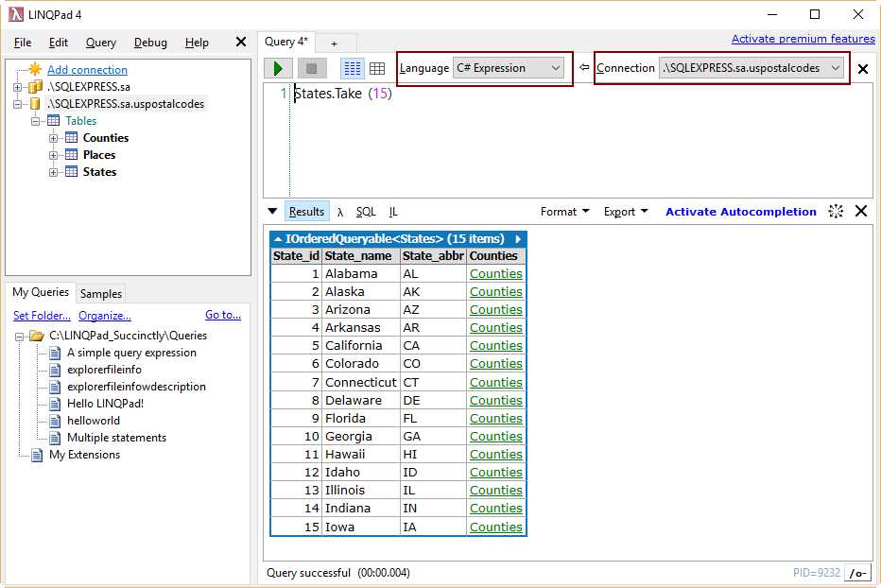
Task: Click the arrow icon beside the Connection label
Action: 584,67
